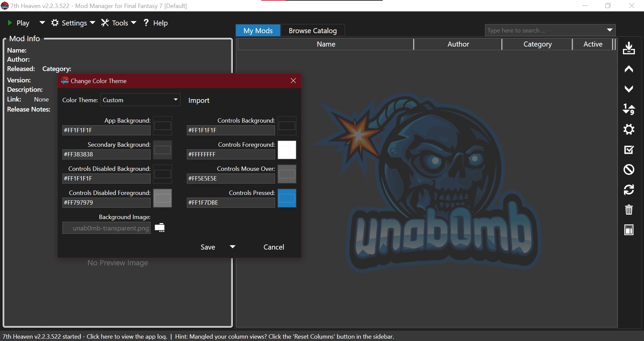This screenshot has width=644, height=341.
Task: Open Configure Mod gear icon in sidebar
Action: click(x=629, y=129)
